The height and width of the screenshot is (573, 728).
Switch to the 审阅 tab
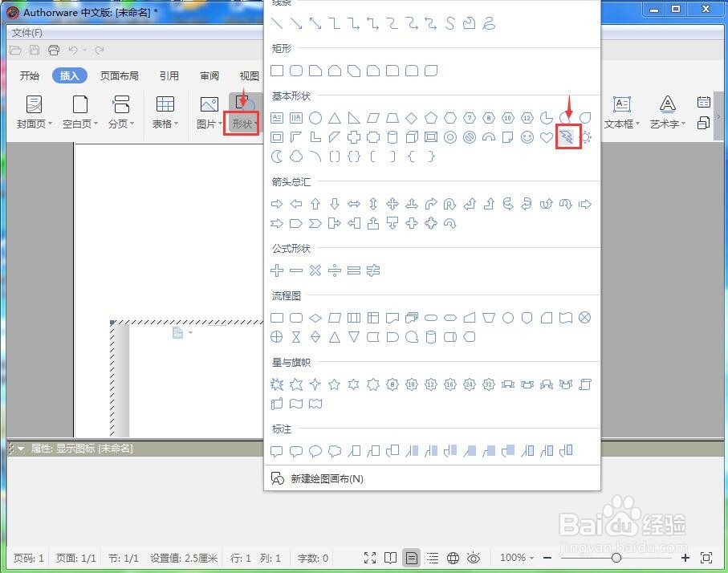pos(209,75)
